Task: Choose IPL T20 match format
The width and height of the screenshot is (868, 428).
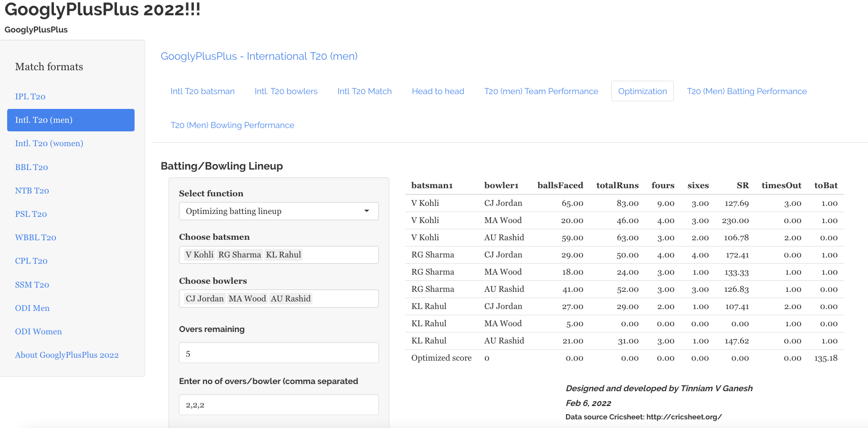Action: point(30,96)
